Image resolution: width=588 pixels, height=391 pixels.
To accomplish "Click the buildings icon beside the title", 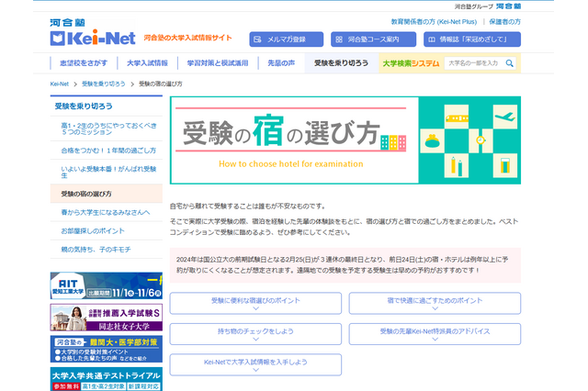I will coord(393,142).
